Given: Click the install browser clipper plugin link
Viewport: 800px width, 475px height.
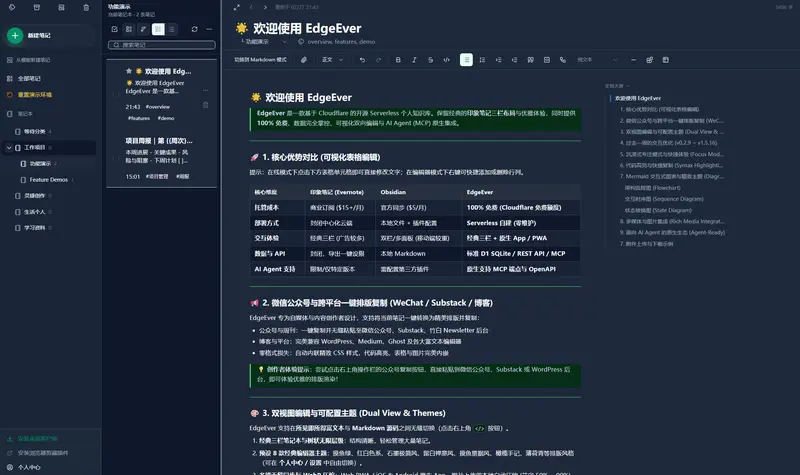Looking at the screenshot, I should 37,453.
